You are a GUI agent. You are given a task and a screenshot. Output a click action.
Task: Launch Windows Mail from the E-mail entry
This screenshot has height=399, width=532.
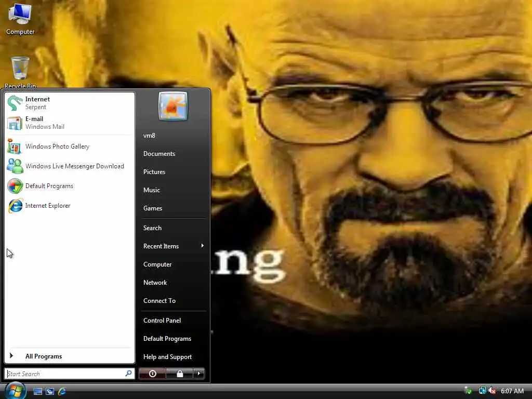pos(70,123)
